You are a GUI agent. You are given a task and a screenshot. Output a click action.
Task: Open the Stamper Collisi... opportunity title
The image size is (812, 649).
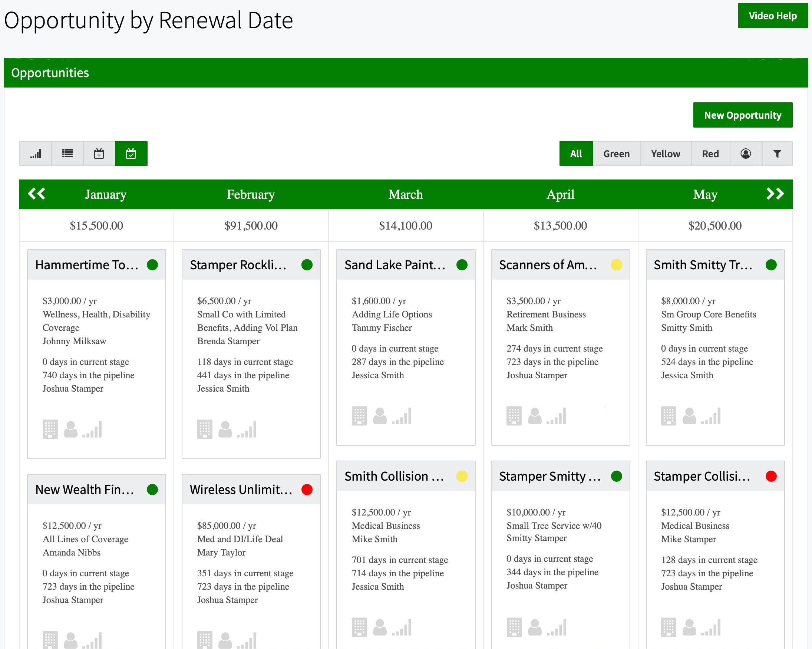point(702,477)
